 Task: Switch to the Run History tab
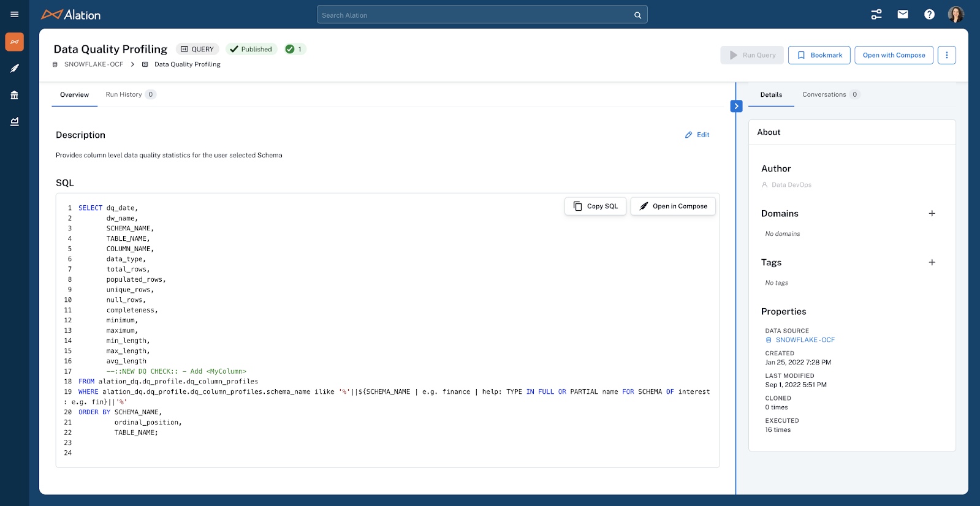(x=131, y=94)
